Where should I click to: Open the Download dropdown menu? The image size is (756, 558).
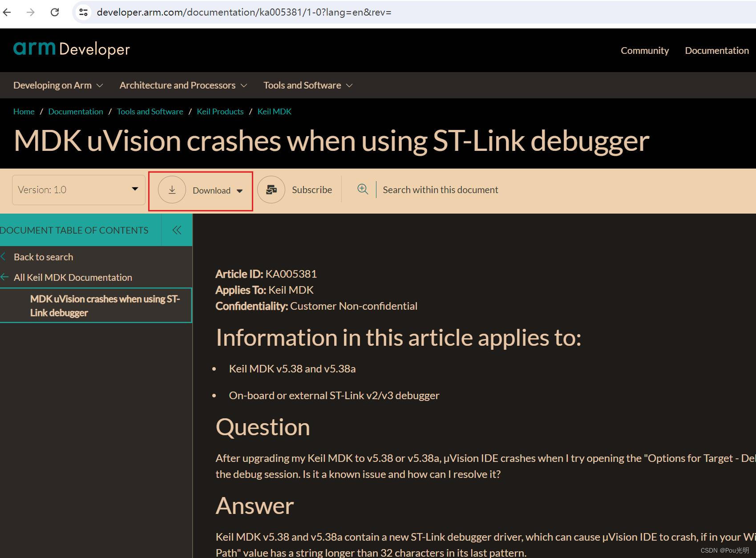point(218,190)
